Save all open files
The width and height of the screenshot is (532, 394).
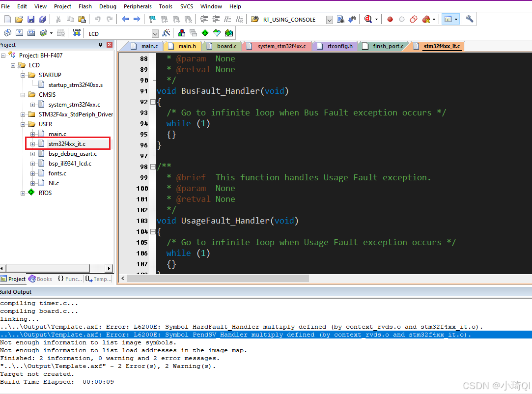coord(43,19)
